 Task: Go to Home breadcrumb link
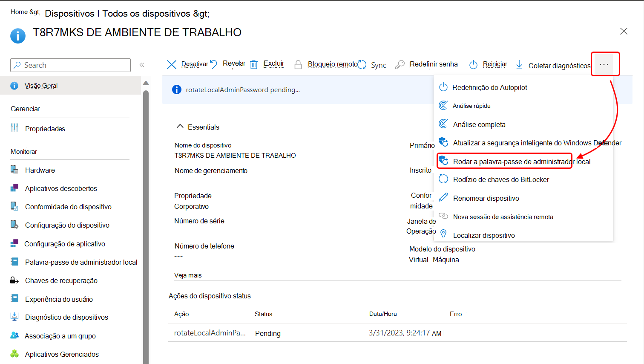pyautogui.click(x=19, y=12)
